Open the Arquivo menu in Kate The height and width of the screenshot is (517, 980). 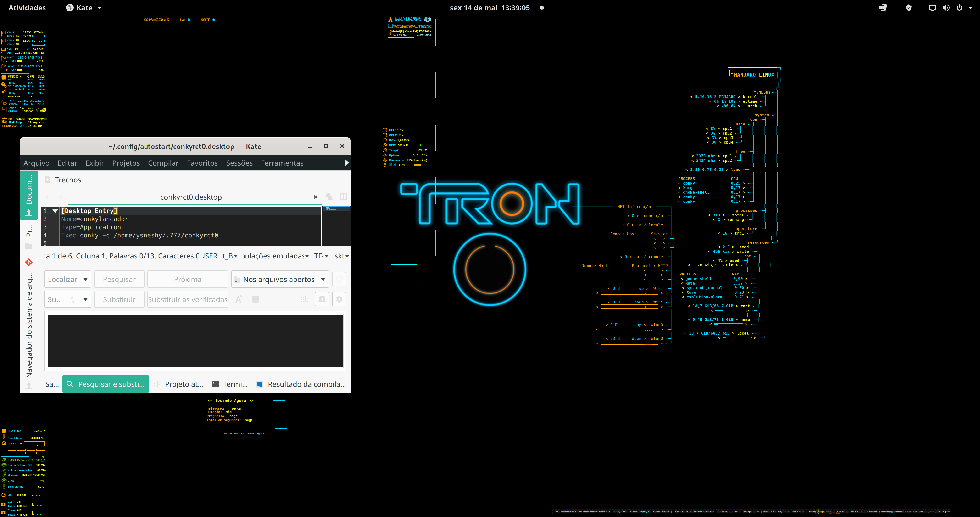tap(37, 163)
